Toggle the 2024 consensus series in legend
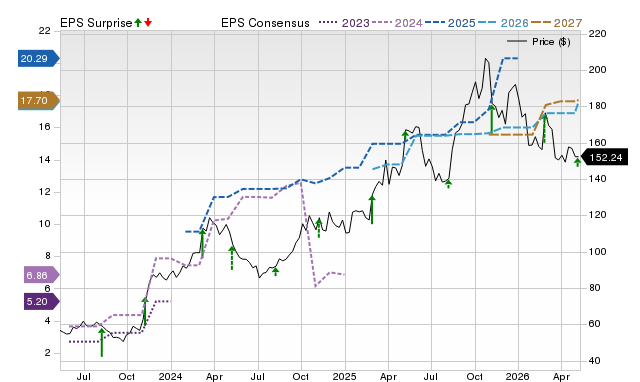 click(x=398, y=23)
